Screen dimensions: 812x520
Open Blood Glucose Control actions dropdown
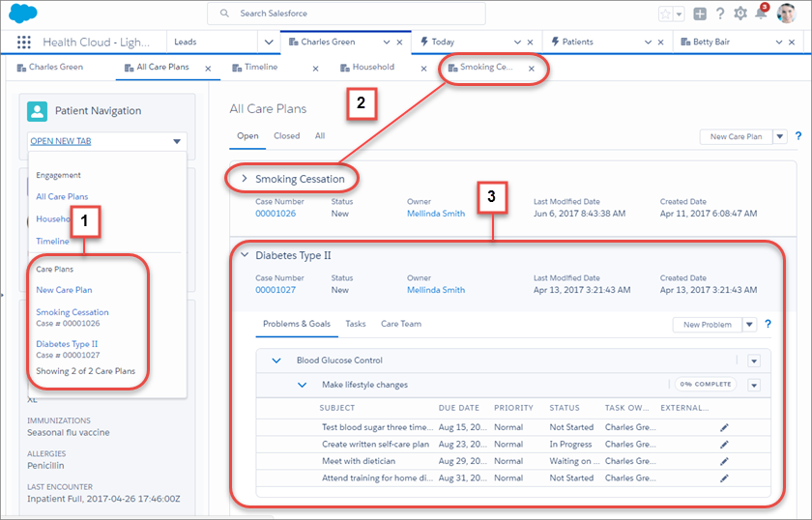[754, 361]
